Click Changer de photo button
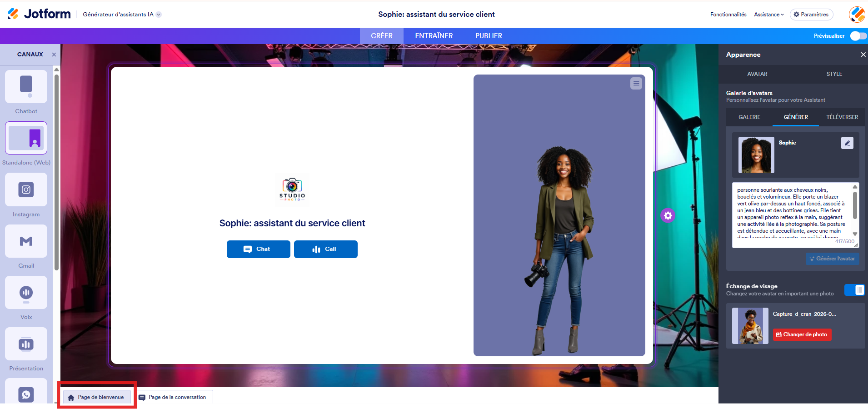868x409 pixels. (802, 334)
